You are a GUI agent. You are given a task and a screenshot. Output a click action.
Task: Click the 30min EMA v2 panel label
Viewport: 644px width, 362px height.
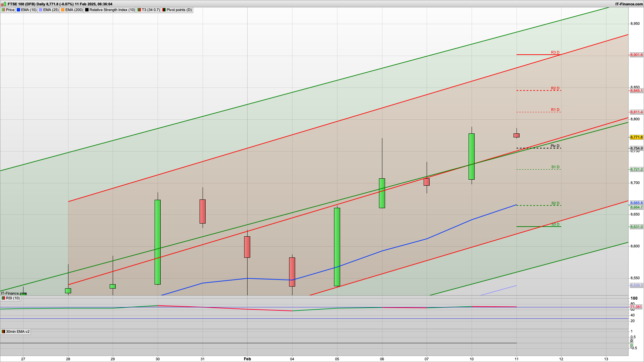tap(15, 331)
